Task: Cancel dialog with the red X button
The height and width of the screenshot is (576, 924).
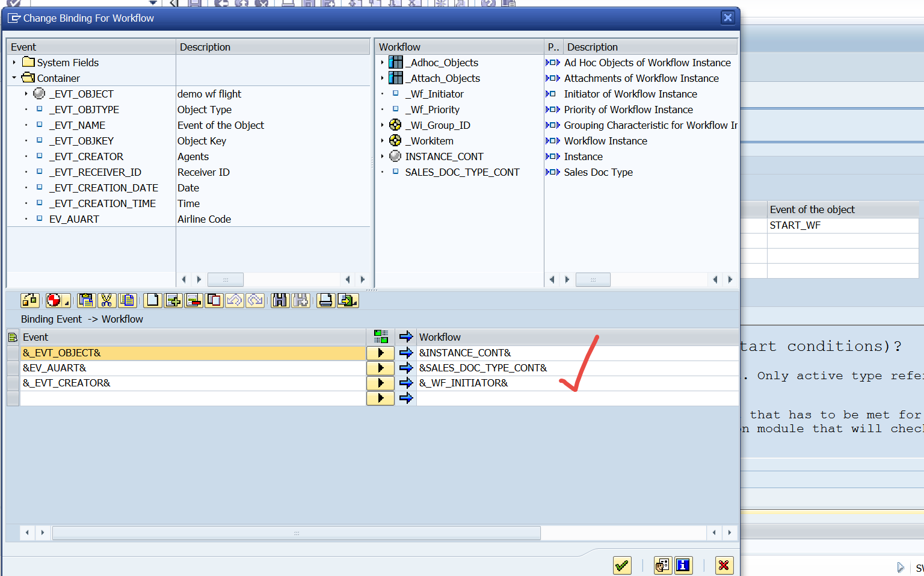Action: click(724, 565)
